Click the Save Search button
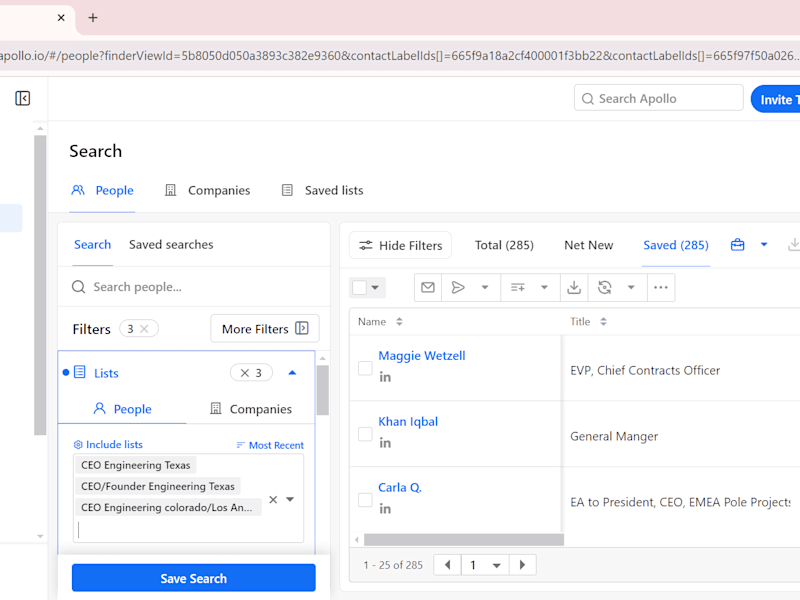 pyautogui.click(x=193, y=578)
